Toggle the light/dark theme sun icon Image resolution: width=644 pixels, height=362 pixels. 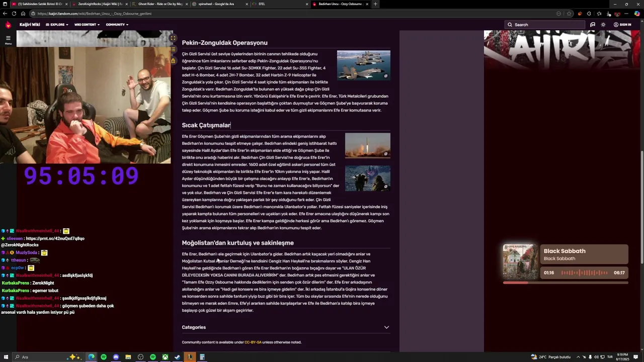click(x=603, y=25)
